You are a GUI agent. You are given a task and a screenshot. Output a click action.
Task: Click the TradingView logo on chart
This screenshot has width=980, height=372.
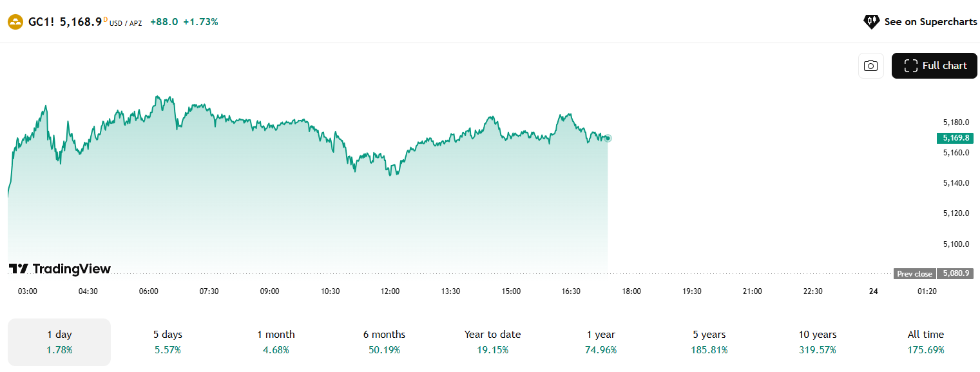tap(60, 269)
